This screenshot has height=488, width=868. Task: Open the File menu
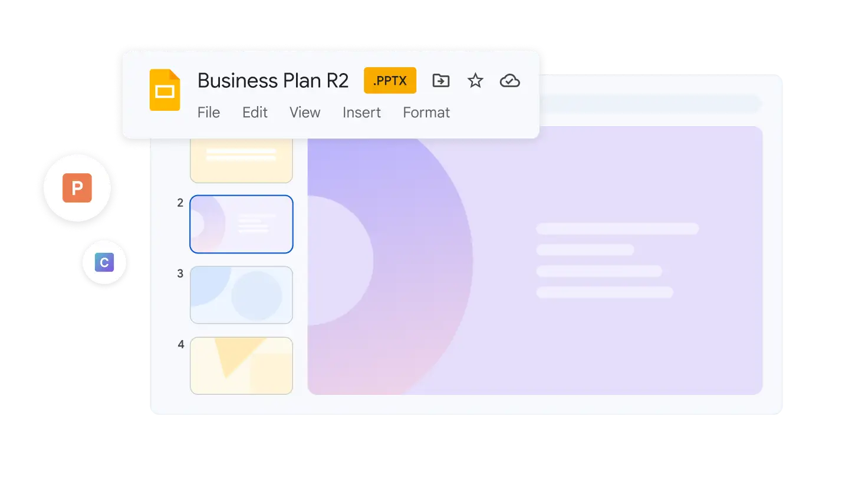point(209,113)
